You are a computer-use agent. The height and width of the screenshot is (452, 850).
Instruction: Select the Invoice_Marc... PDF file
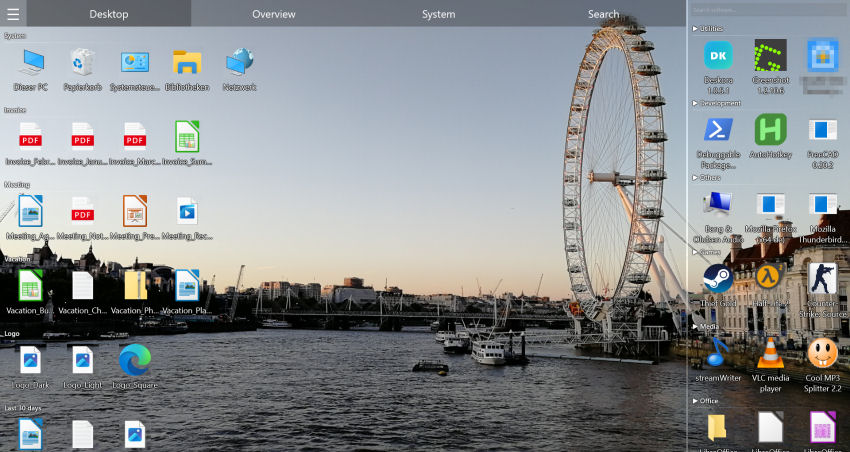134,144
